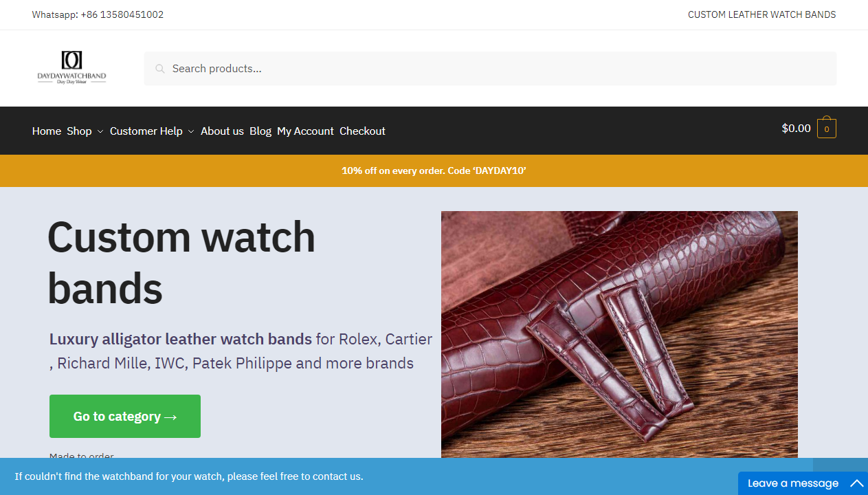The image size is (868, 495).
Task: Expand the Shop menu chevron
Action: click(x=100, y=131)
